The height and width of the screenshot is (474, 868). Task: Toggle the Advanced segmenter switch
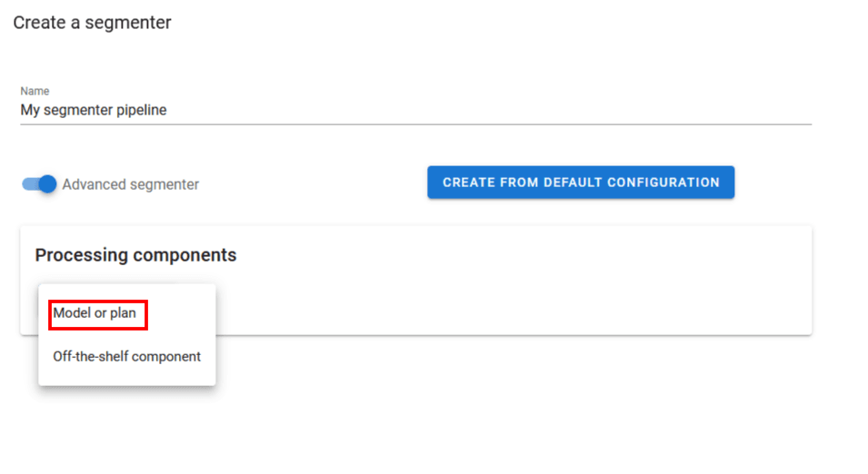coord(40,184)
